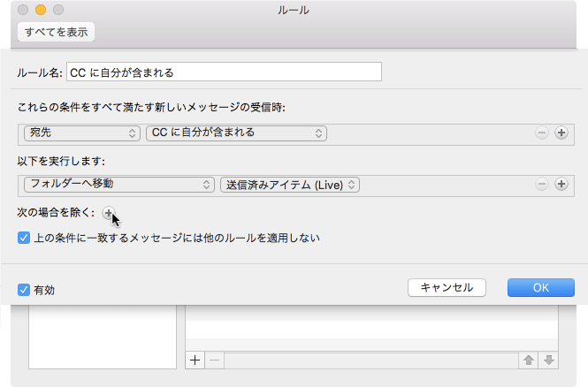The height and width of the screenshot is (387, 588).
Task: Confirm the rule with OK
Action: coord(540,287)
